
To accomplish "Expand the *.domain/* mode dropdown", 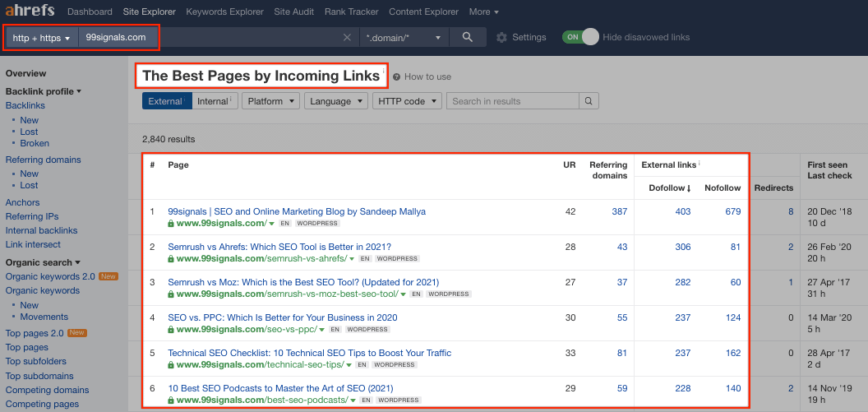I will coord(404,38).
